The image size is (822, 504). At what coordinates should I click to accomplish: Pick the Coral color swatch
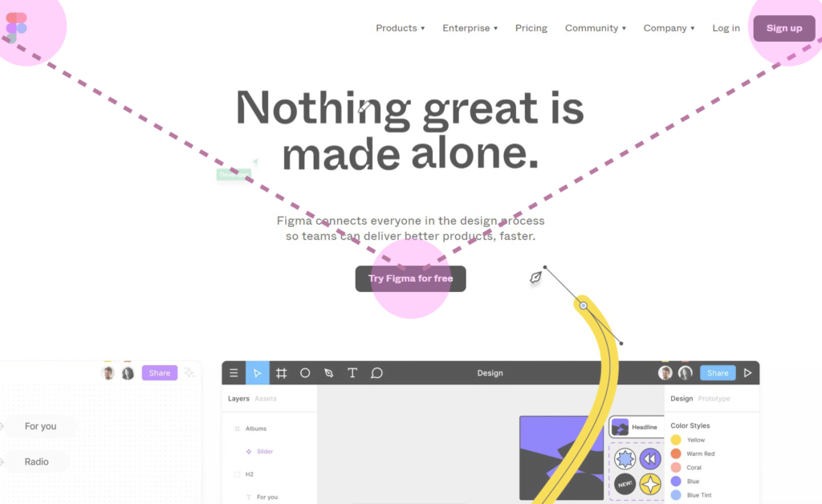click(676, 467)
